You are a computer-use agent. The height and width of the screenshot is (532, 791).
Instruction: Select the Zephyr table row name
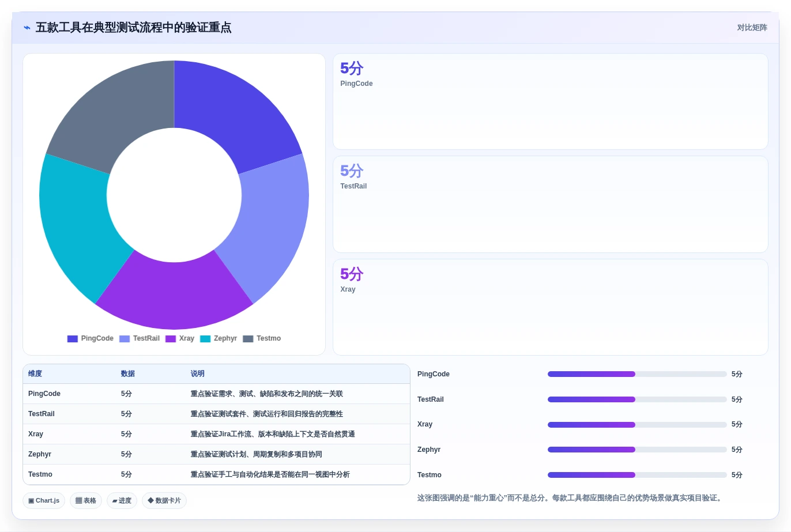coord(40,454)
